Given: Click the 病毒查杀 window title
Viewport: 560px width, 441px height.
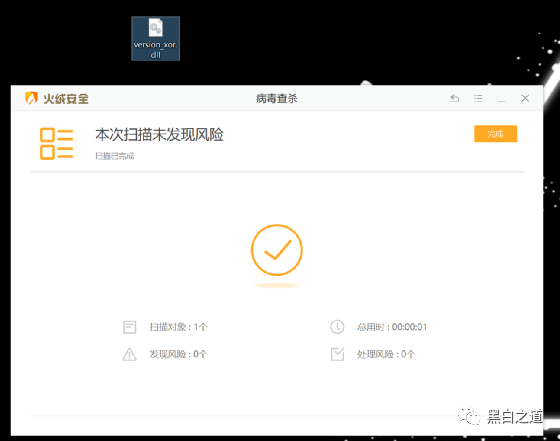Looking at the screenshot, I should [276, 98].
